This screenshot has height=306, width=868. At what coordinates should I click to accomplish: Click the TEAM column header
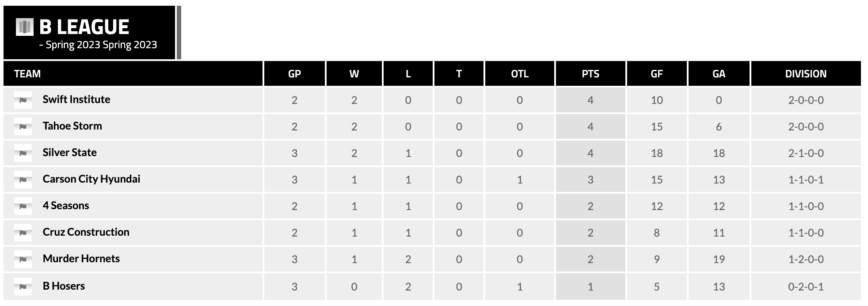pos(27,74)
